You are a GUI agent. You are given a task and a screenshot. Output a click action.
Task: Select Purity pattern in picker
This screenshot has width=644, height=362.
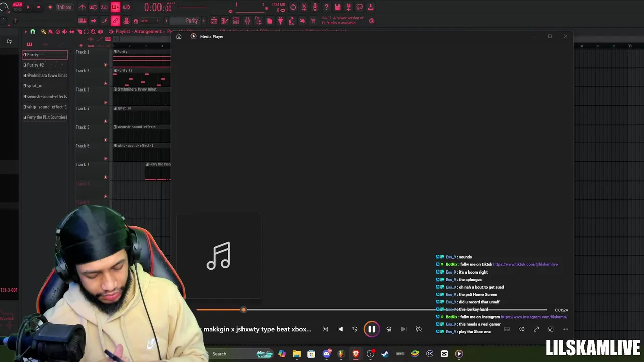coord(45,55)
